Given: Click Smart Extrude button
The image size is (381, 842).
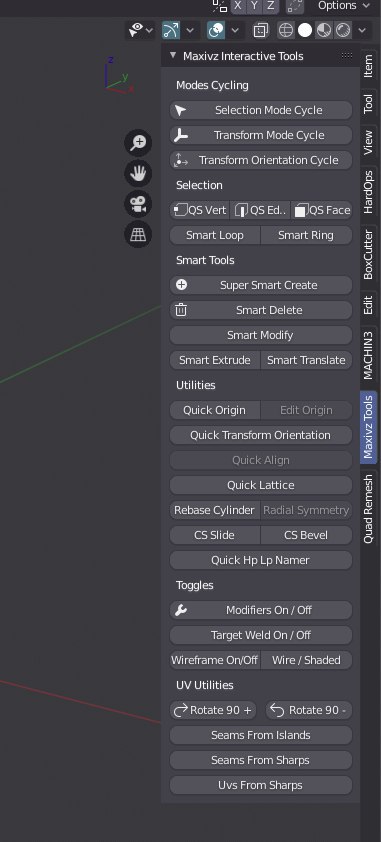Looking at the screenshot, I should tap(215, 360).
